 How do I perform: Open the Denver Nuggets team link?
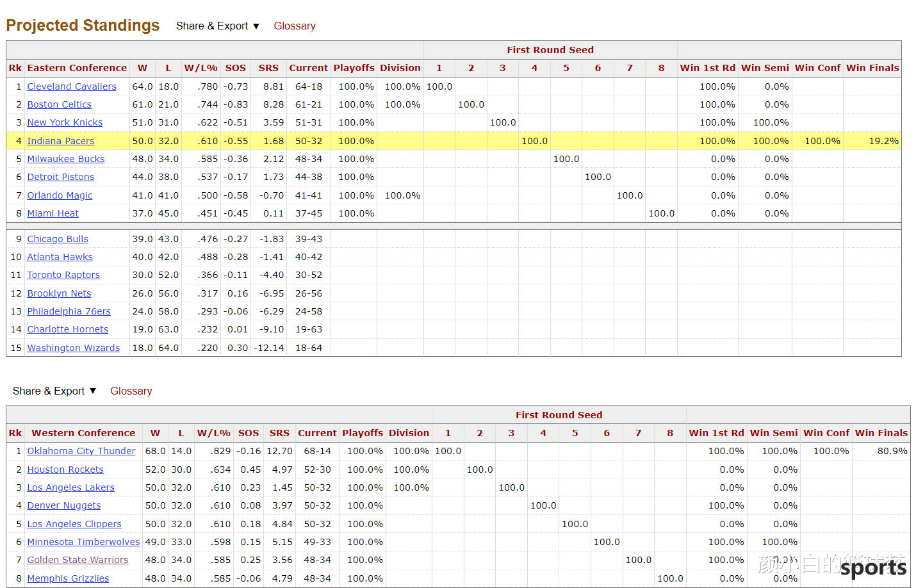[63, 505]
